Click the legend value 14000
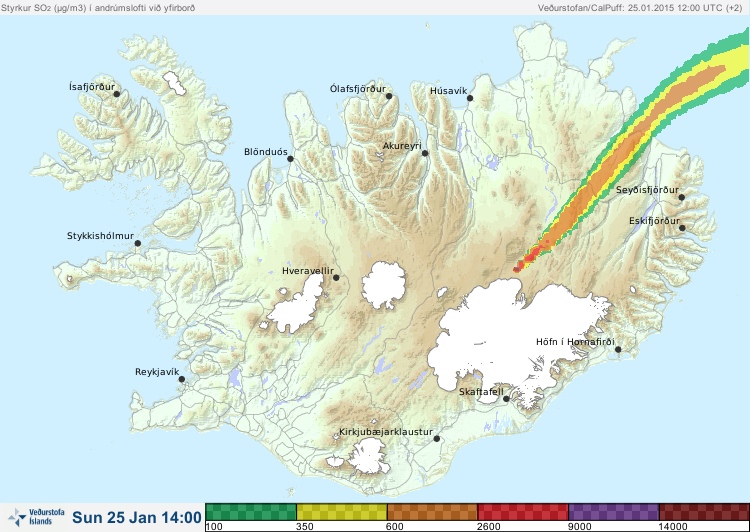This screenshot has height=532, width=750. pos(673,527)
